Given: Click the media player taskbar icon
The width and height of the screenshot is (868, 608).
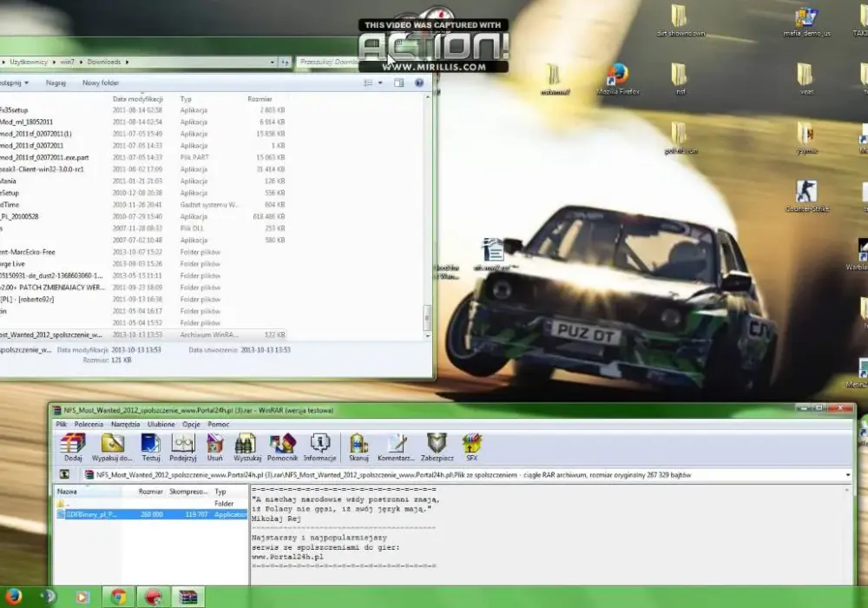Looking at the screenshot, I should (82, 597).
